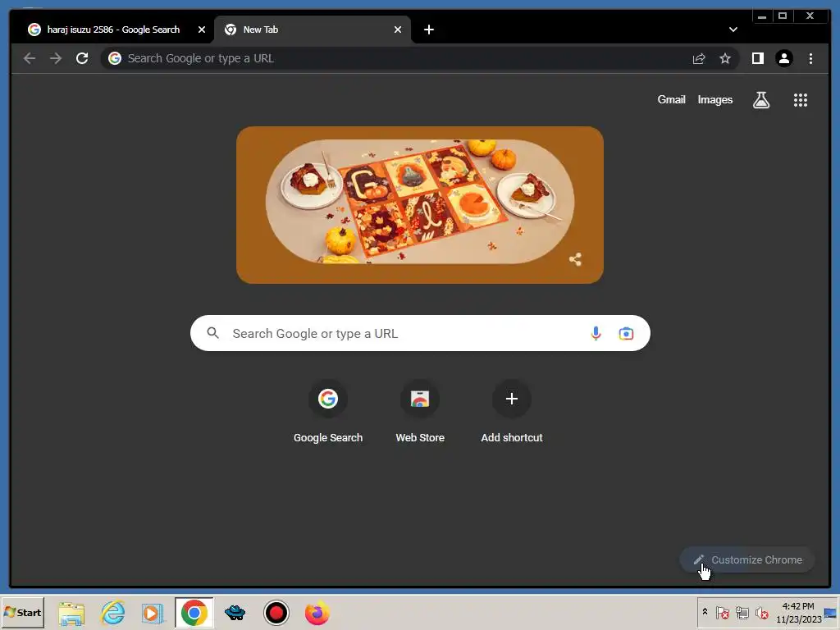Launch Internet Explorer from taskbar
The height and width of the screenshot is (630, 840).
[112, 613]
